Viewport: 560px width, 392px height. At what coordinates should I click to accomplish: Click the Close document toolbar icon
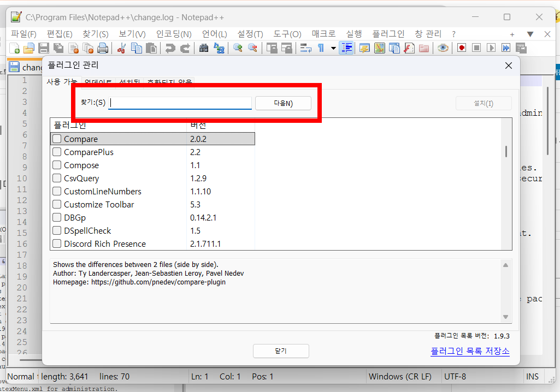coord(73,48)
